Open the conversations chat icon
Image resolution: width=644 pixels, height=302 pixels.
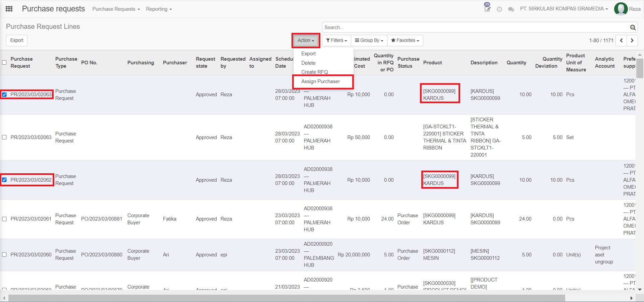tap(511, 9)
